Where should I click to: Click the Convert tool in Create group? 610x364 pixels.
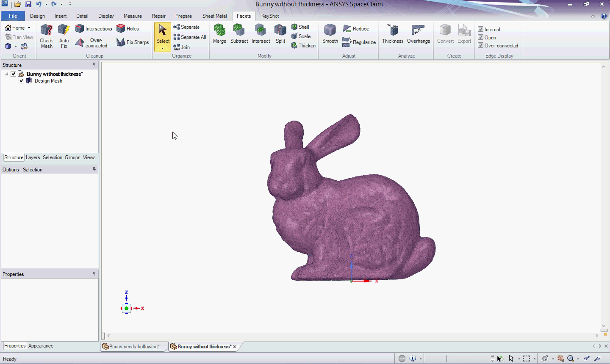445,34
